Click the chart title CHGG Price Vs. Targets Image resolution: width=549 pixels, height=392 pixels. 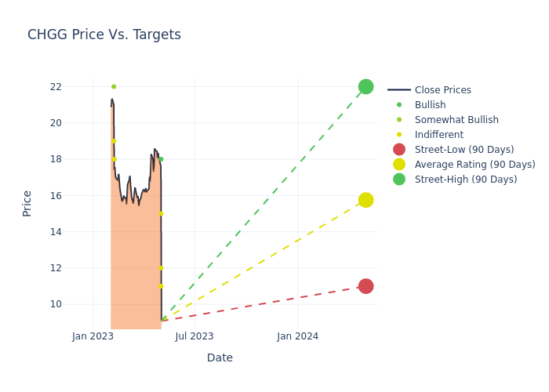click(x=104, y=34)
